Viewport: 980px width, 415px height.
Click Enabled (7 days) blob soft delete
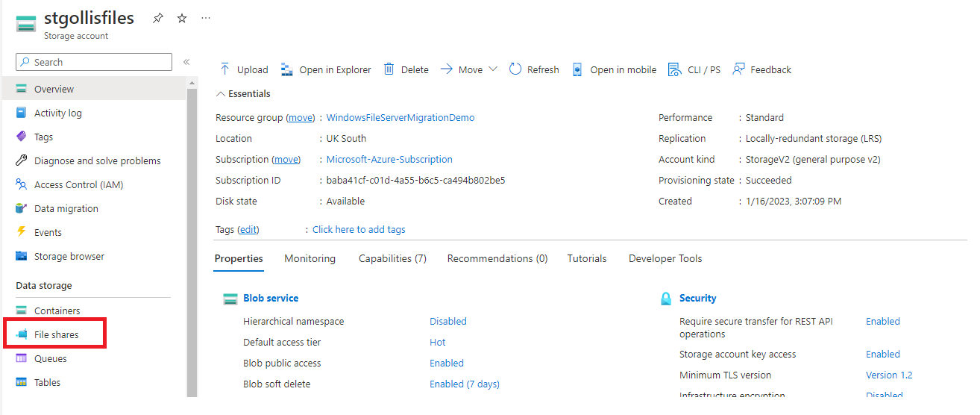[465, 384]
